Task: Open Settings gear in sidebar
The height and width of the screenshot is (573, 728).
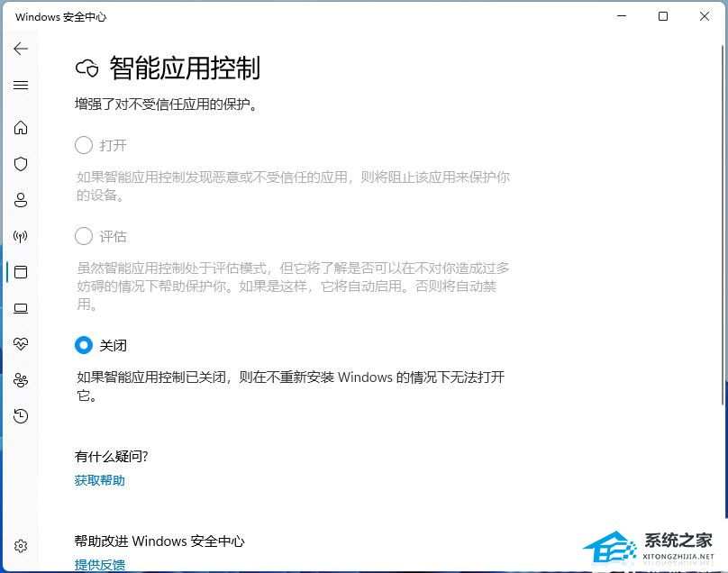Action: point(21,546)
